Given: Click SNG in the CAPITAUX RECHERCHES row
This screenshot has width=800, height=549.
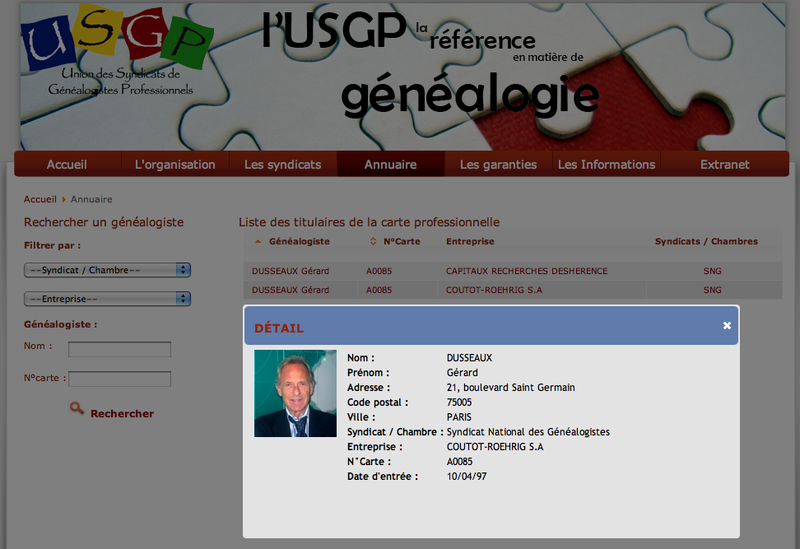Looking at the screenshot, I should [712, 271].
